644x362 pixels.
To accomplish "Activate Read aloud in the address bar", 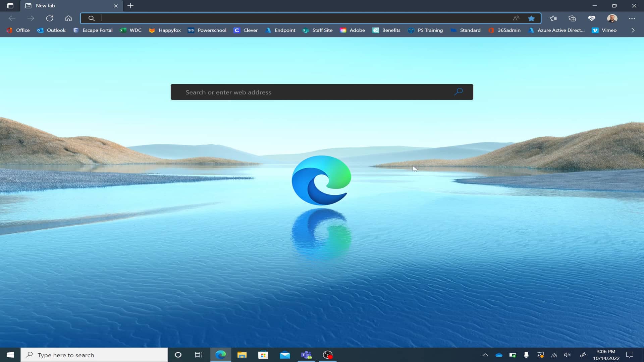I will [x=516, y=18].
